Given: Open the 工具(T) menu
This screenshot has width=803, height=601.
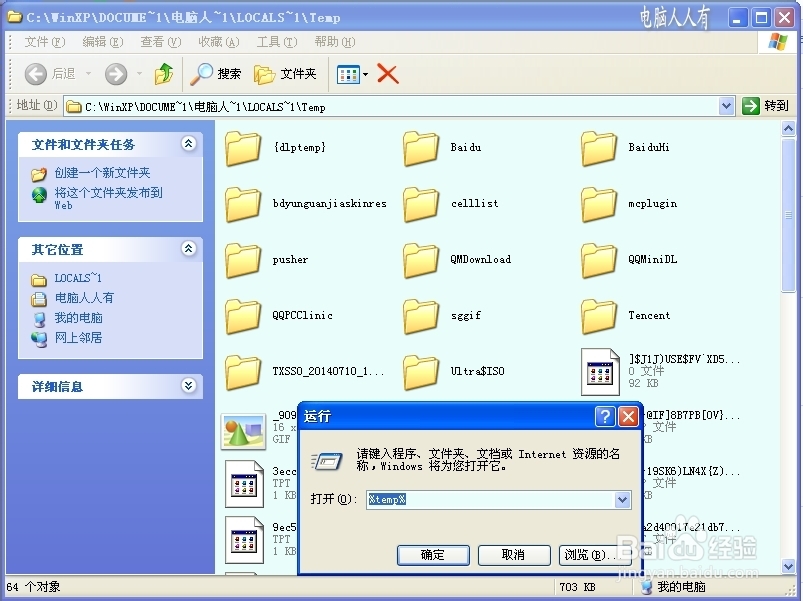Looking at the screenshot, I should [x=277, y=42].
